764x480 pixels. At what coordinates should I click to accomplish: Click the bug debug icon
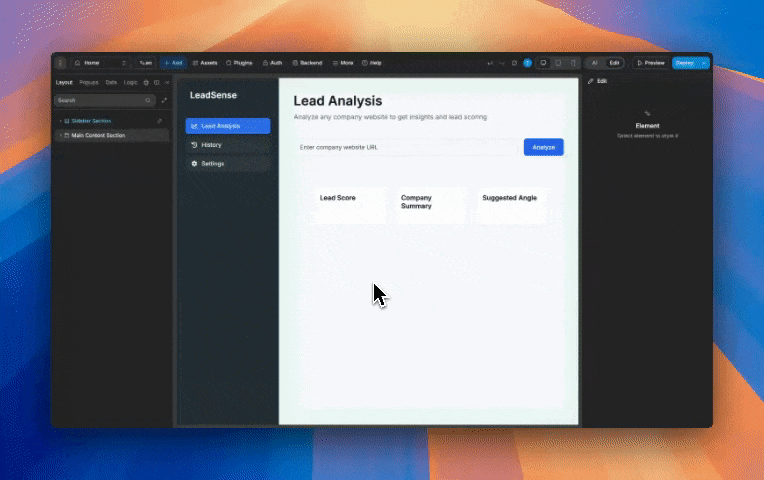146,82
